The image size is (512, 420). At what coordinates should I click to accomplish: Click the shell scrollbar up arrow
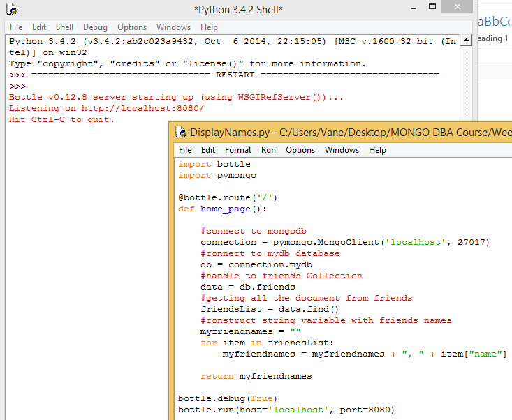466,40
